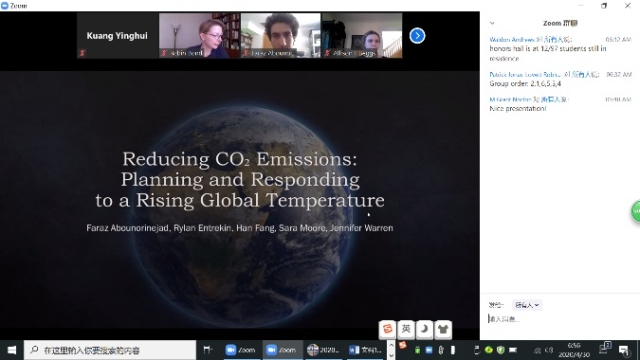Screen dimensions: 640x360
Task: Toggle the moon night-mode icon on IME bar
Action: tap(424, 329)
